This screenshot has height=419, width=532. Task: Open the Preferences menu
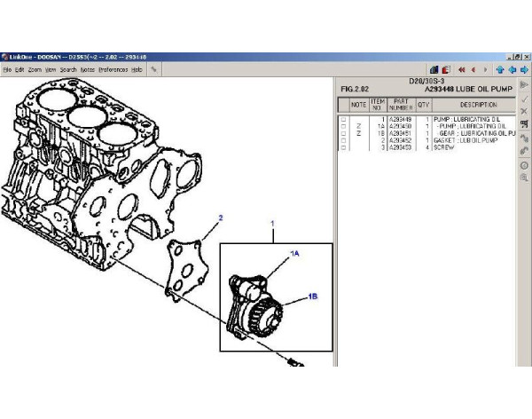pyautogui.click(x=113, y=69)
